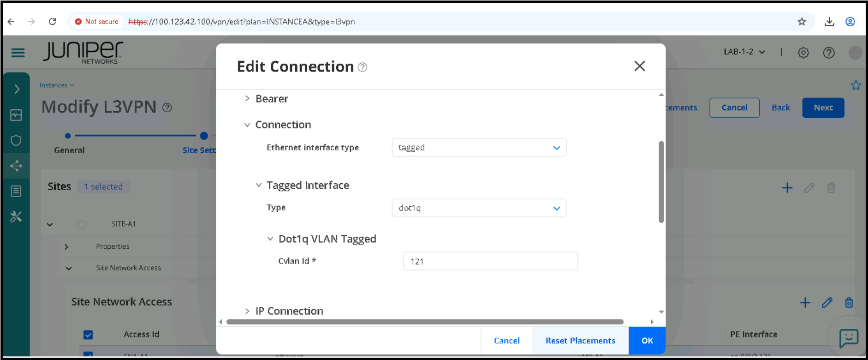868x360 pixels.
Task: Click the Cvlan Id input field
Action: [490, 261]
